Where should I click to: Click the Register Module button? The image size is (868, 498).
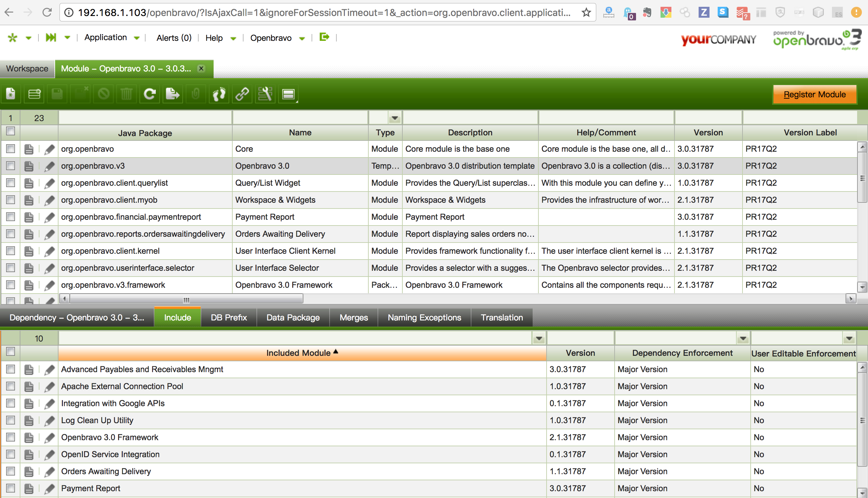tap(814, 95)
